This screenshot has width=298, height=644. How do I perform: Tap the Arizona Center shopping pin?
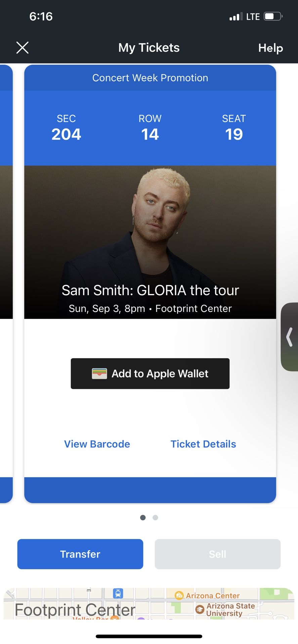coord(179,595)
